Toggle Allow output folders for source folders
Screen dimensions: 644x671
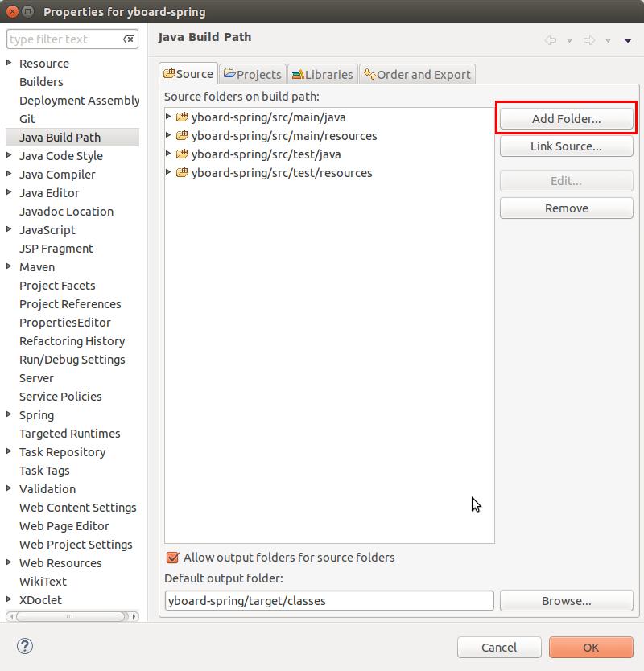tap(172, 558)
